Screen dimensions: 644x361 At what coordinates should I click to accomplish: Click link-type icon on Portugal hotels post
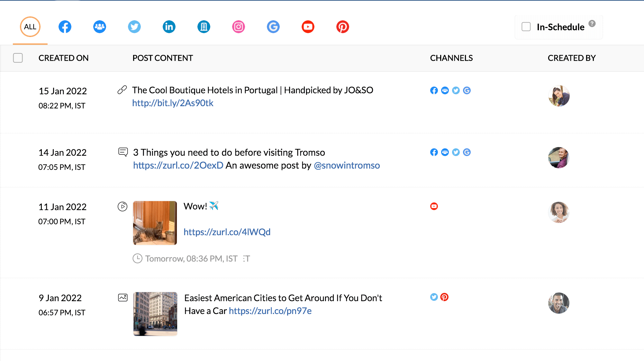[x=122, y=90]
